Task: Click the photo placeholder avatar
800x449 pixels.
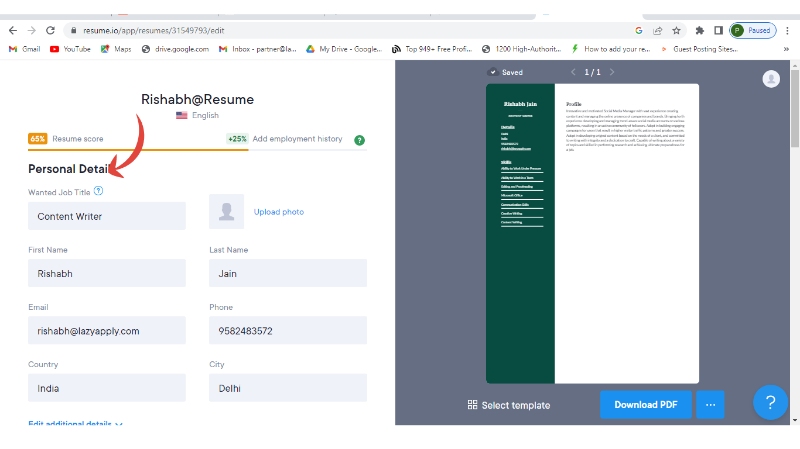Action: coord(226,212)
